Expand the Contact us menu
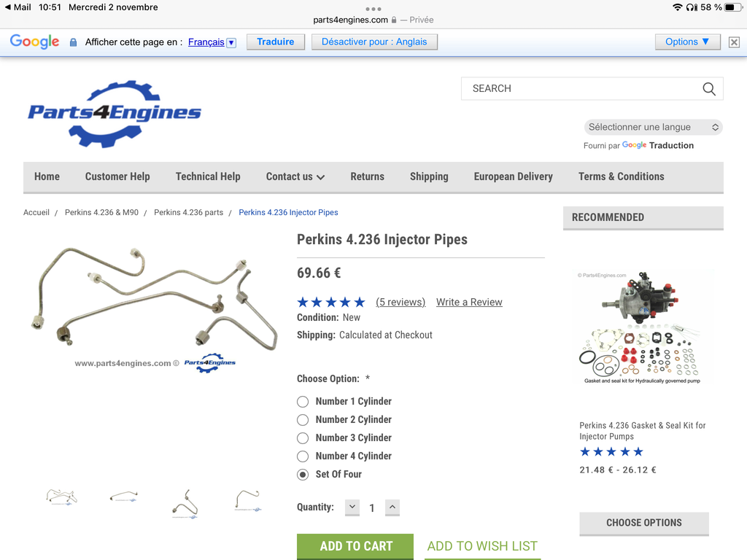This screenshot has height=560, width=747. pyautogui.click(x=295, y=176)
